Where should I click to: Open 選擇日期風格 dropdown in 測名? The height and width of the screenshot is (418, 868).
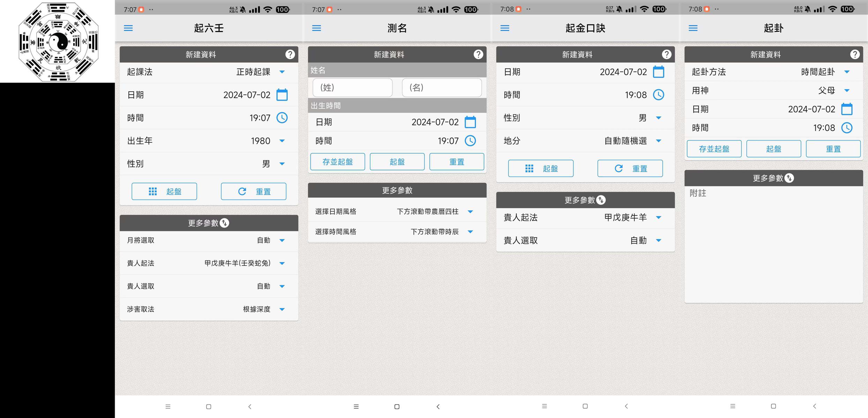pyautogui.click(x=470, y=212)
